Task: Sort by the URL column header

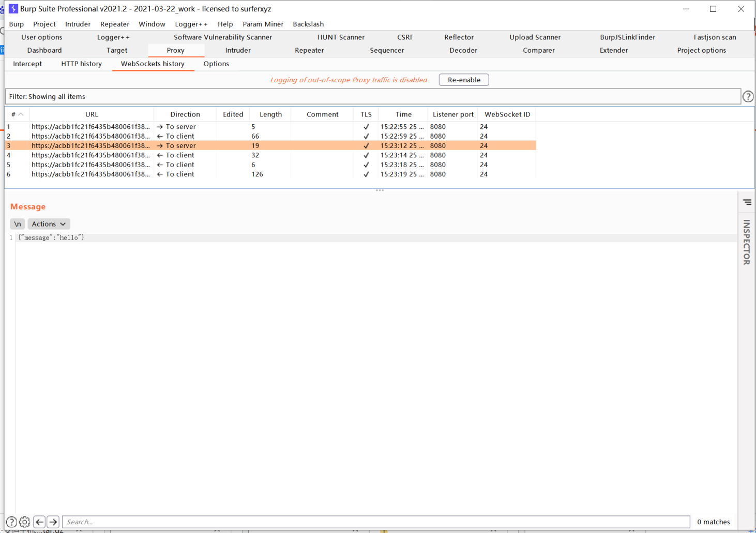Action: pos(92,114)
